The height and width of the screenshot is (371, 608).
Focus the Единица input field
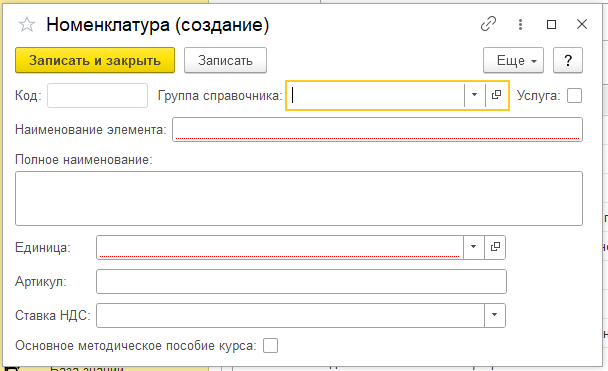(280, 247)
